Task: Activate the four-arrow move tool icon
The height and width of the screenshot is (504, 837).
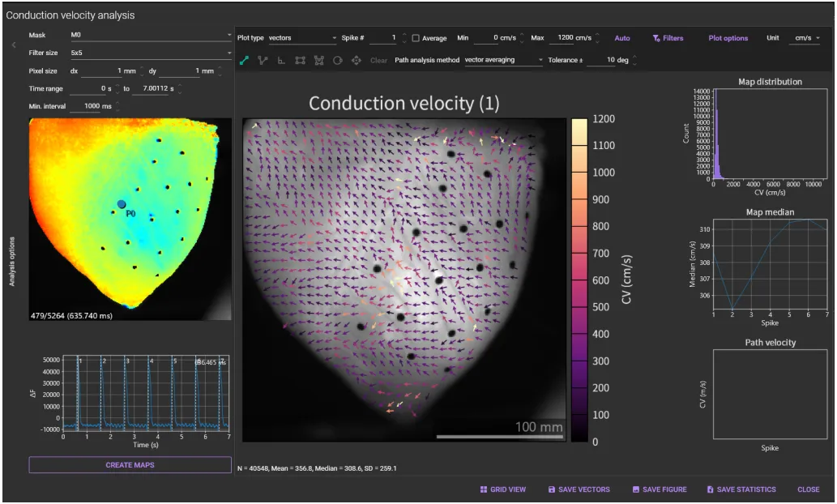Action: pyautogui.click(x=357, y=60)
